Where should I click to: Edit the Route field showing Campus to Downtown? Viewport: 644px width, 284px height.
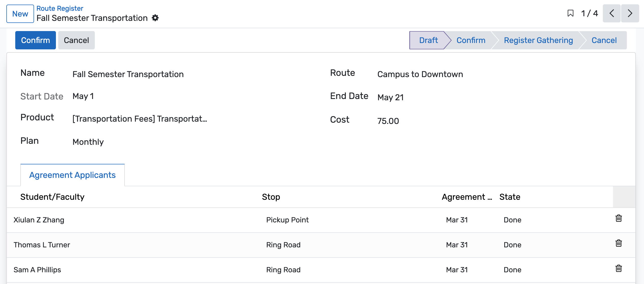[x=420, y=74]
